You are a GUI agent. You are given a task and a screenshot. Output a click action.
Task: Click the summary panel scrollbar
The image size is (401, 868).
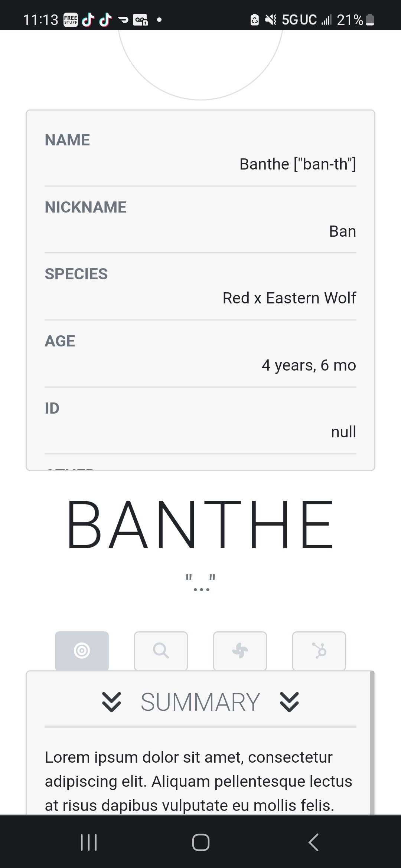tap(372, 742)
